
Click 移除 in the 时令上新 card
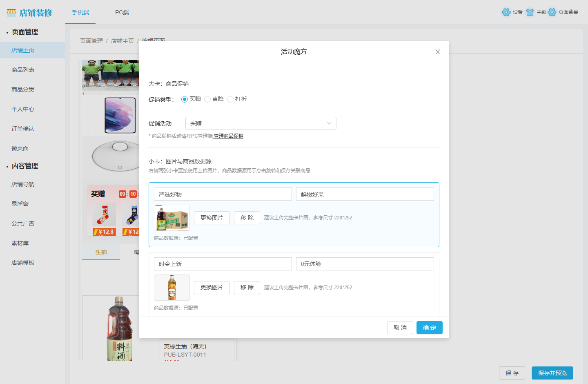point(247,288)
